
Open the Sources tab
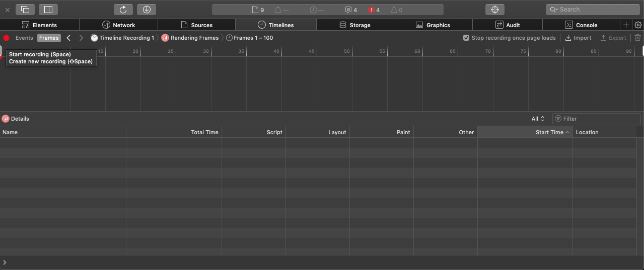coord(197,25)
